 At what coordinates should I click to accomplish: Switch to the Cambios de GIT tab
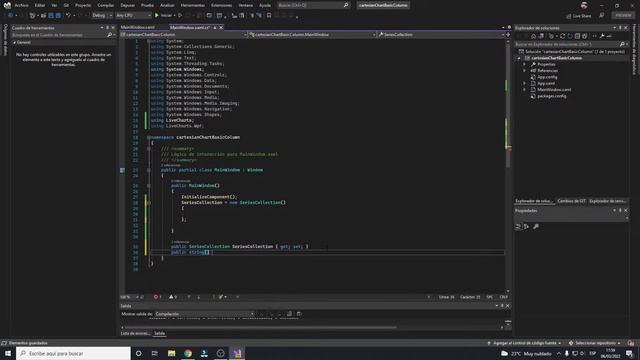pos(571,201)
